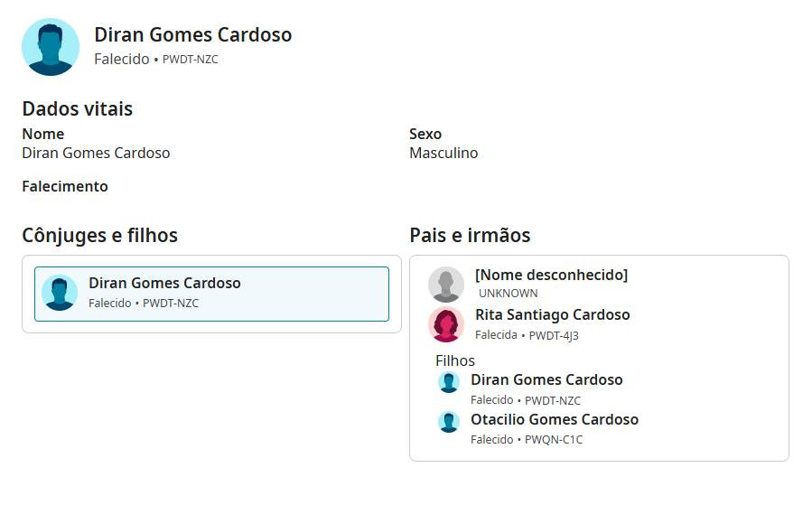Click Otacilio's ID PWQN-C1C

554,440
